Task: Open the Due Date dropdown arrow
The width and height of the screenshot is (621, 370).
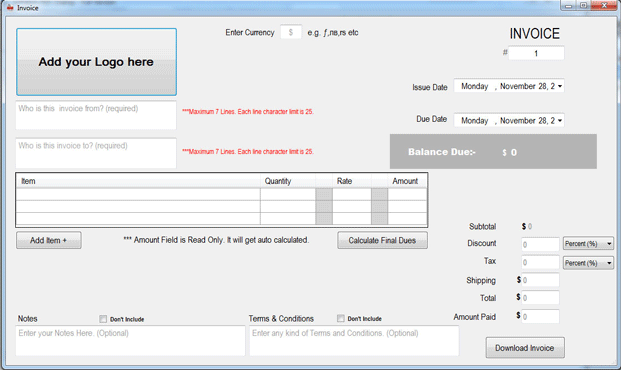Action: click(x=560, y=120)
